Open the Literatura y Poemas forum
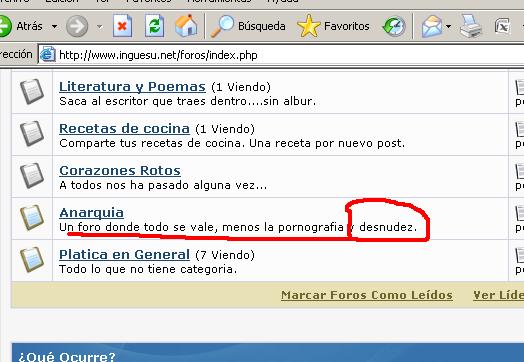Image resolution: width=524 pixels, height=362 pixels. tap(132, 87)
